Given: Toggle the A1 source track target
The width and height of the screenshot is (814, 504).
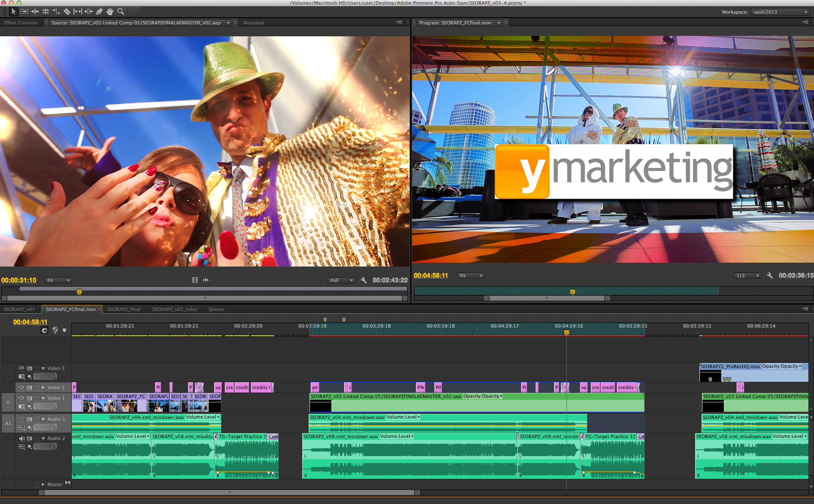Looking at the screenshot, I should pos(8,423).
